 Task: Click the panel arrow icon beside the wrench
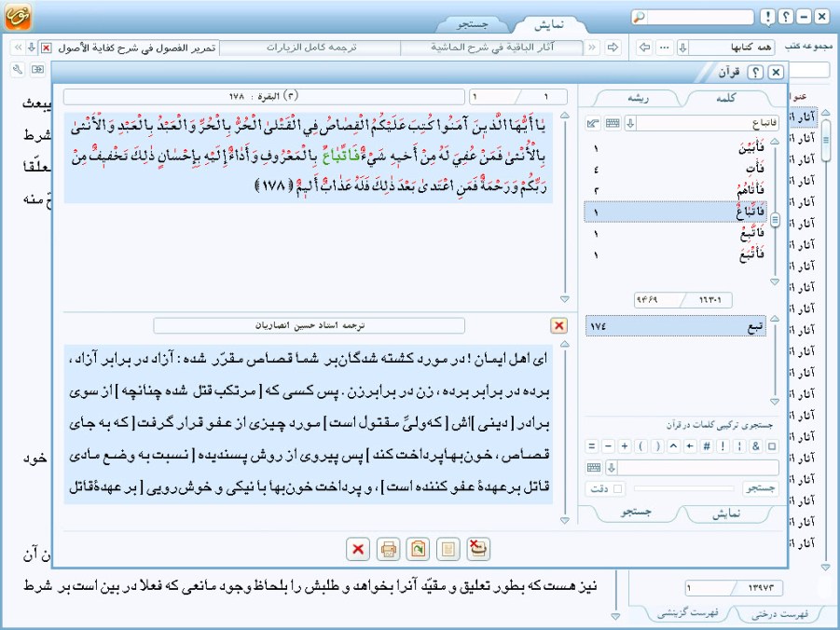[37, 69]
